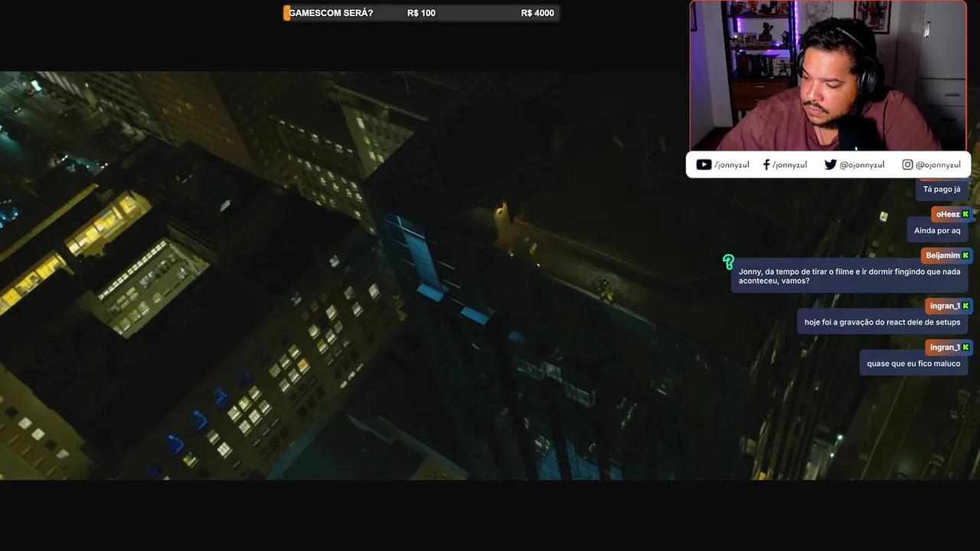Click the Facebook icon in social bar
The height and width of the screenshot is (551, 980).
(766, 165)
